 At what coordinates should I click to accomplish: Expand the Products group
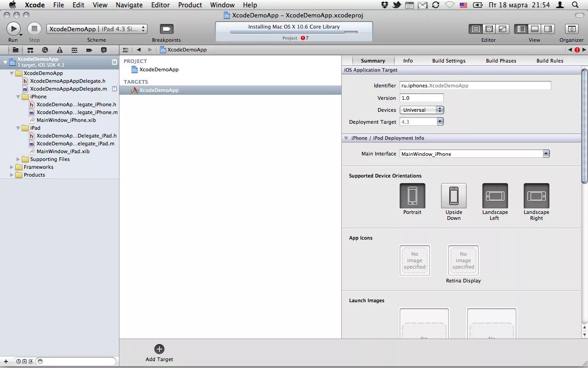pos(12,175)
